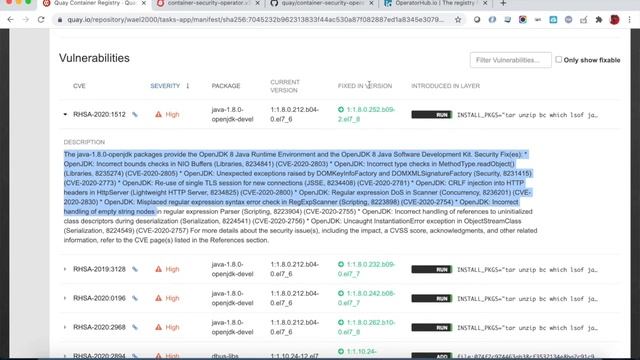Click the browser address bar URL
640x360 pixels.
coord(255,20)
